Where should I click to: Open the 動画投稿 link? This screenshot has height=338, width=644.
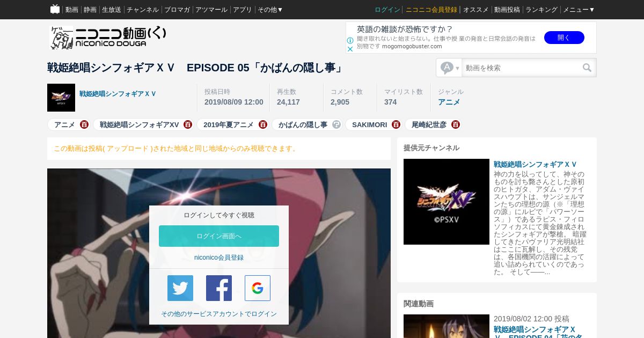coord(507,10)
